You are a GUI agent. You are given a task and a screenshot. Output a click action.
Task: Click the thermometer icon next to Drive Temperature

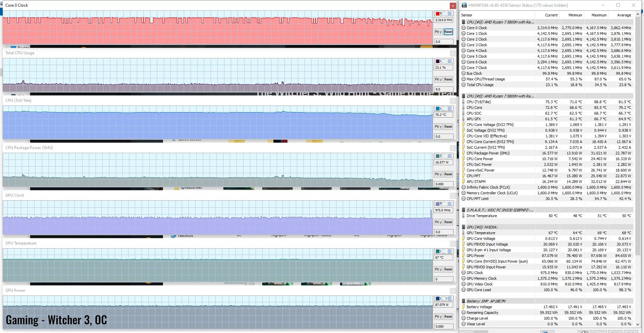tap(464, 216)
